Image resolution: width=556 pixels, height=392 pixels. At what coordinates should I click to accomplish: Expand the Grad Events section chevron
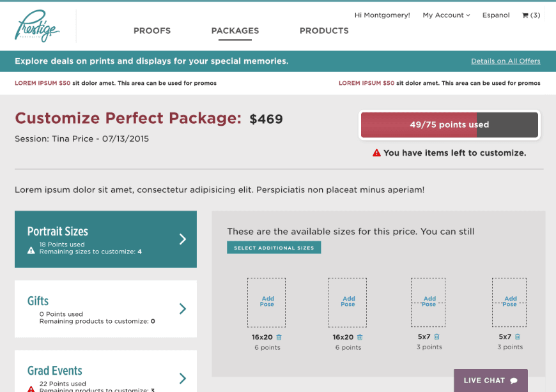point(183,378)
